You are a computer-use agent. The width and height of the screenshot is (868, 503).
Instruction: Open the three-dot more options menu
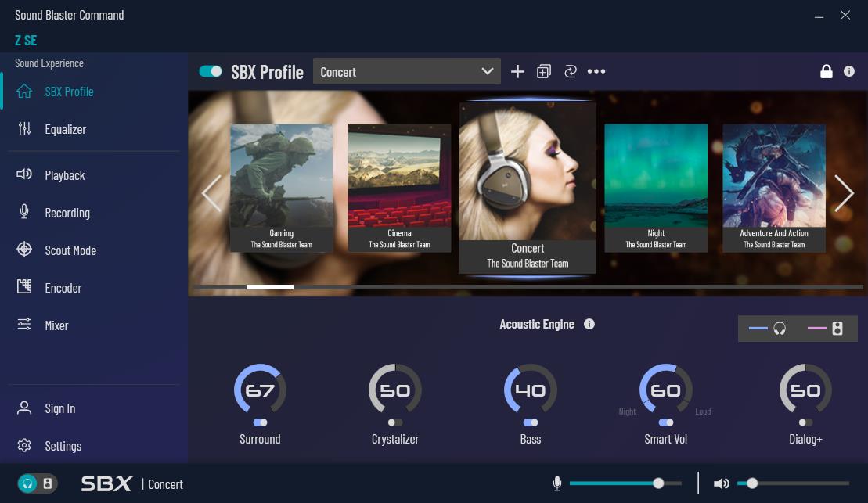596,72
